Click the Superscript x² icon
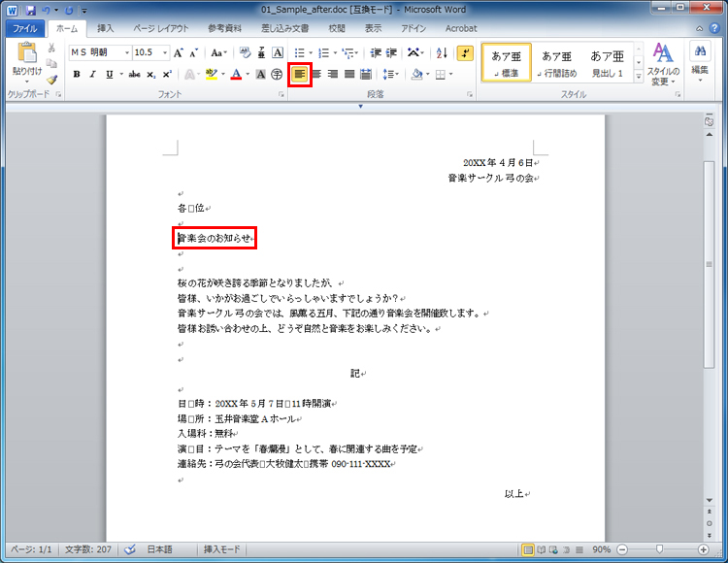The height and width of the screenshot is (563, 728). click(x=167, y=75)
